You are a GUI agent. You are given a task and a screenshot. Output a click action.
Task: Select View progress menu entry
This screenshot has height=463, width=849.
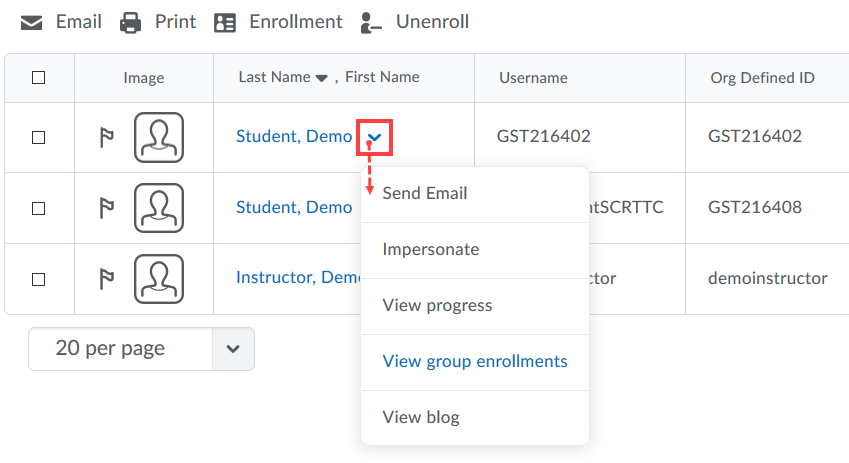coord(475,305)
